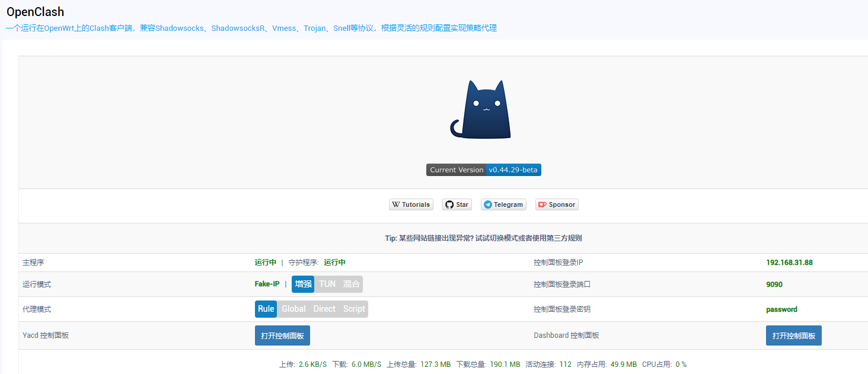Click the upload speed 2.6 KB/S
Screen dimensions: 868x374
[x=312, y=365]
